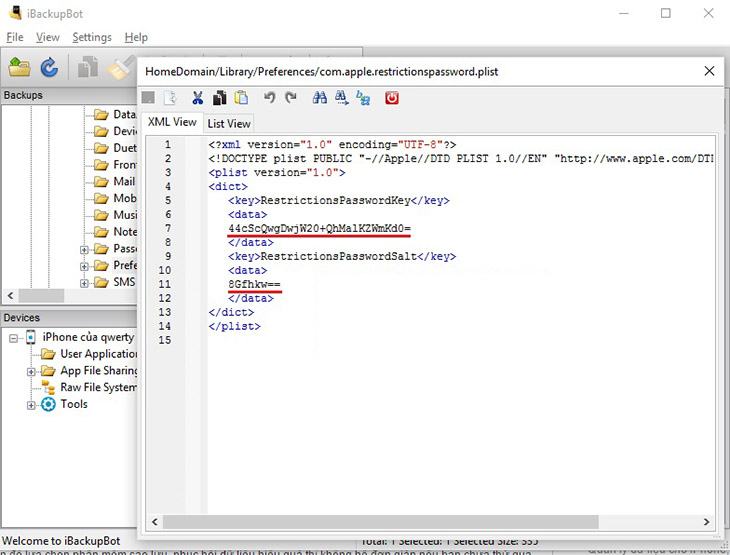Image resolution: width=730 pixels, height=555 pixels.
Task: Select the Duet folder in Backups tree
Action: pos(115,148)
